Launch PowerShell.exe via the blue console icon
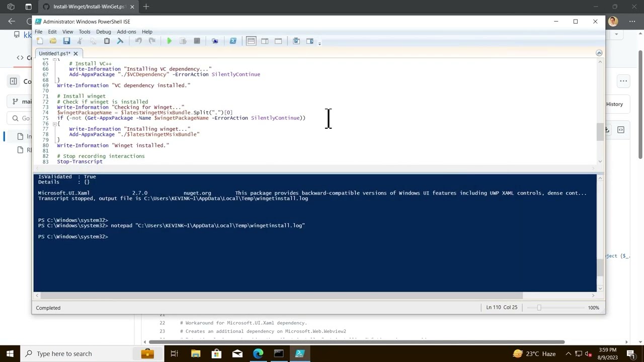Viewport: 644px width, 362px height. point(233,41)
